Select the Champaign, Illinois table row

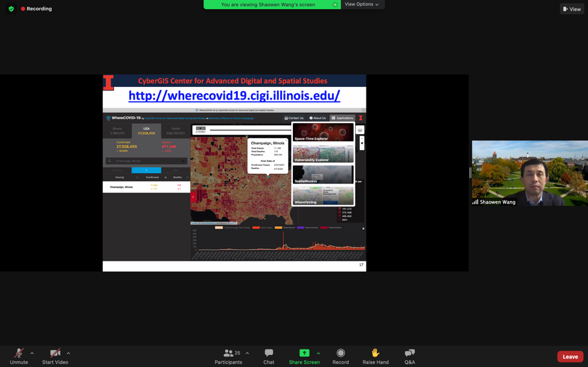tap(146, 187)
